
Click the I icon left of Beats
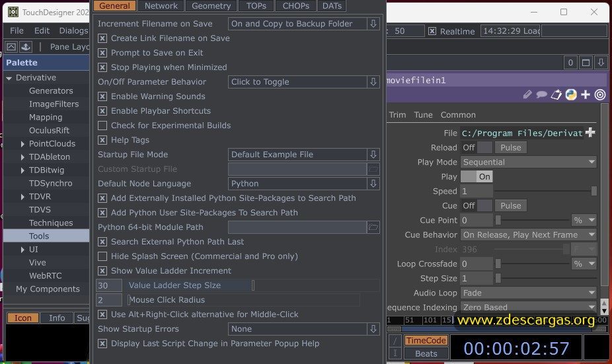pos(395,353)
